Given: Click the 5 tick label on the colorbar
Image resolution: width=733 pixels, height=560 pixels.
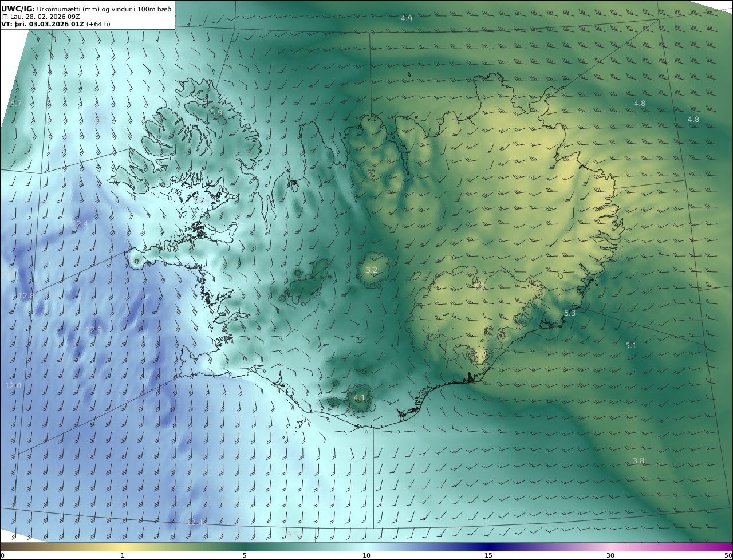Looking at the screenshot, I should 245,555.
